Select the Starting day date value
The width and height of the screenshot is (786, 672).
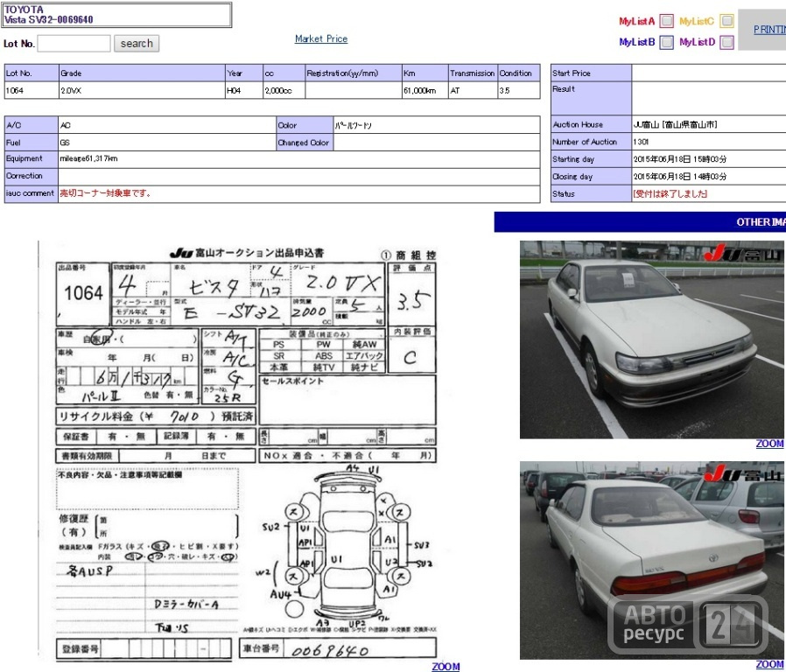pos(679,159)
